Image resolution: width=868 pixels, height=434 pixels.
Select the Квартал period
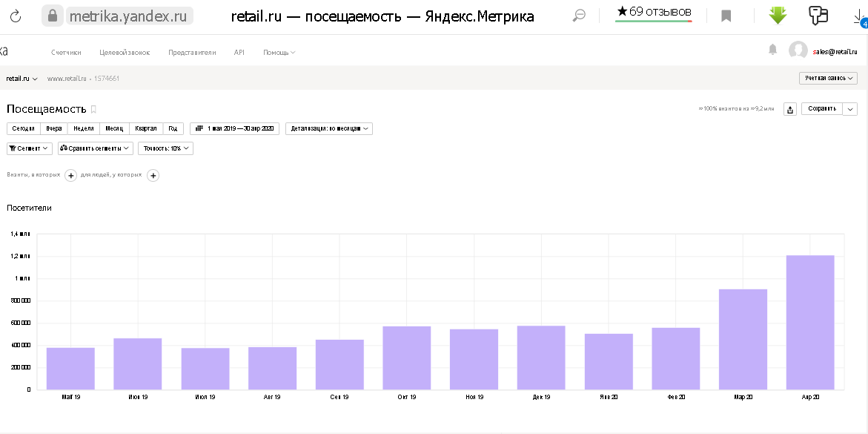146,128
